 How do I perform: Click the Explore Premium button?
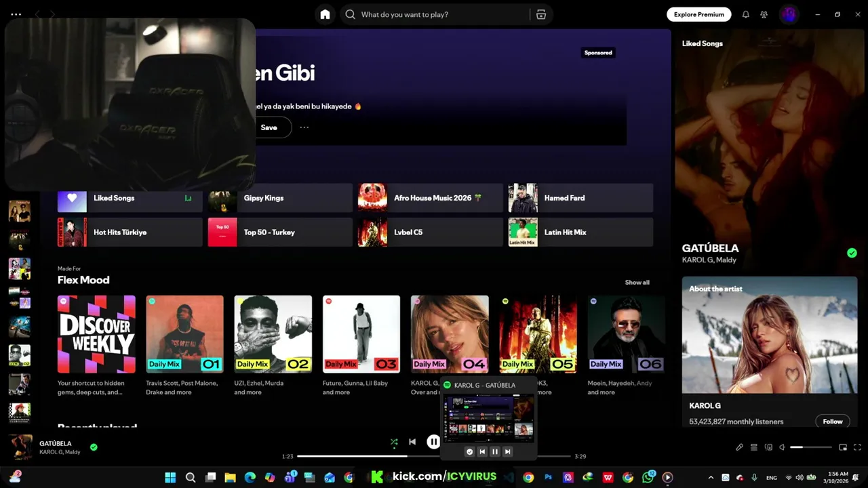(x=699, y=14)
